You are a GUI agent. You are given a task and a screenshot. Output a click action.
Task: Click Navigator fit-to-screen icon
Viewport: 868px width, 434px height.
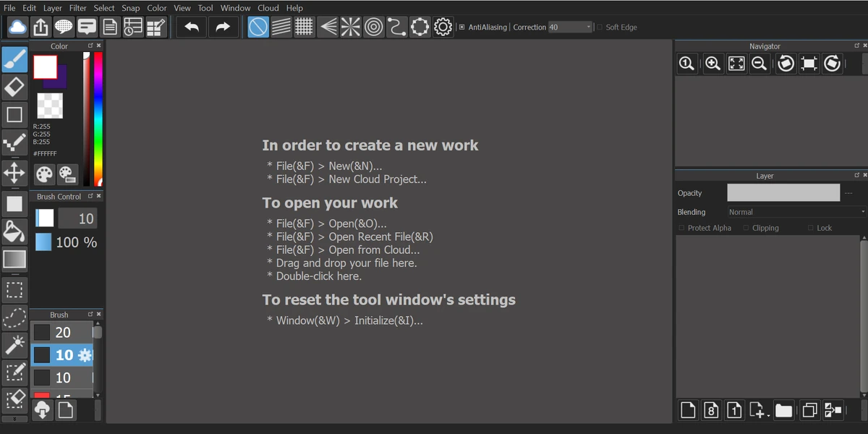click(x=736, y=64)
